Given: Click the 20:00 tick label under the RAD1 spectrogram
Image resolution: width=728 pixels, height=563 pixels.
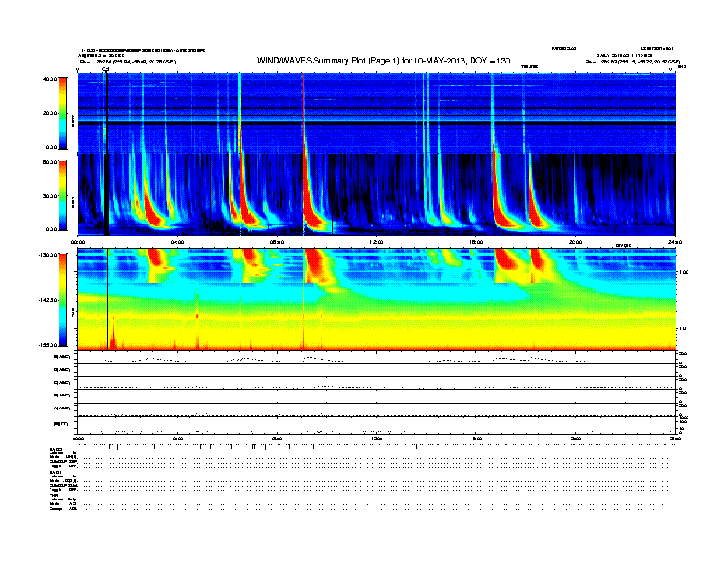Looking at the screenshot, I should click(575, 242).
